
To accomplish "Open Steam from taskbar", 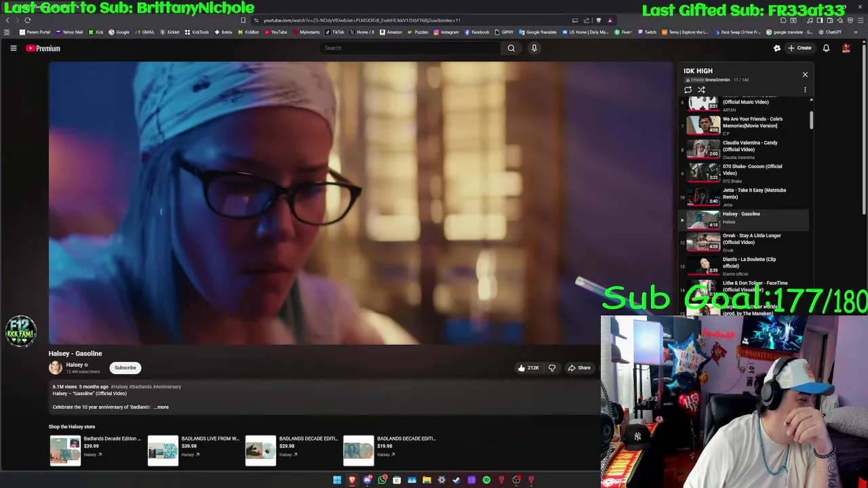I will (456, 480).
